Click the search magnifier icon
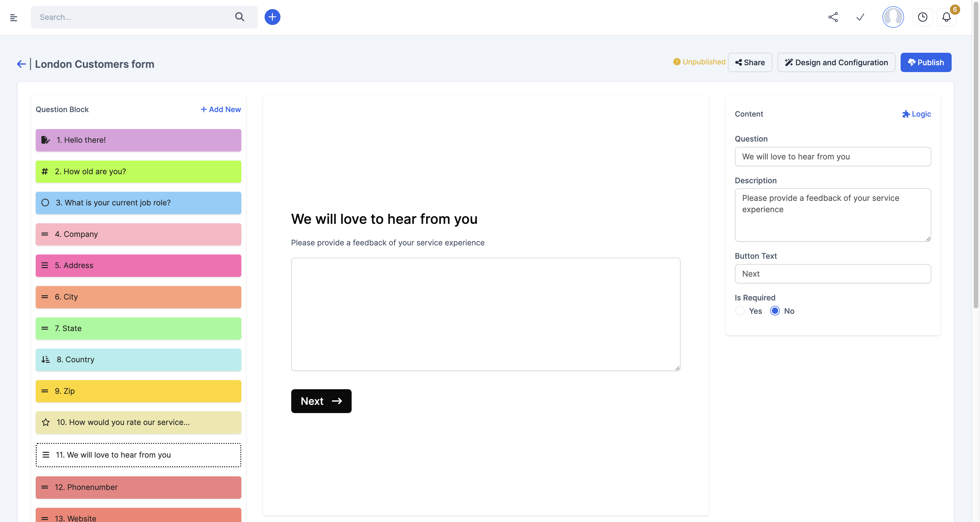This screenshot has width=980, height=522. pos(240,17)
